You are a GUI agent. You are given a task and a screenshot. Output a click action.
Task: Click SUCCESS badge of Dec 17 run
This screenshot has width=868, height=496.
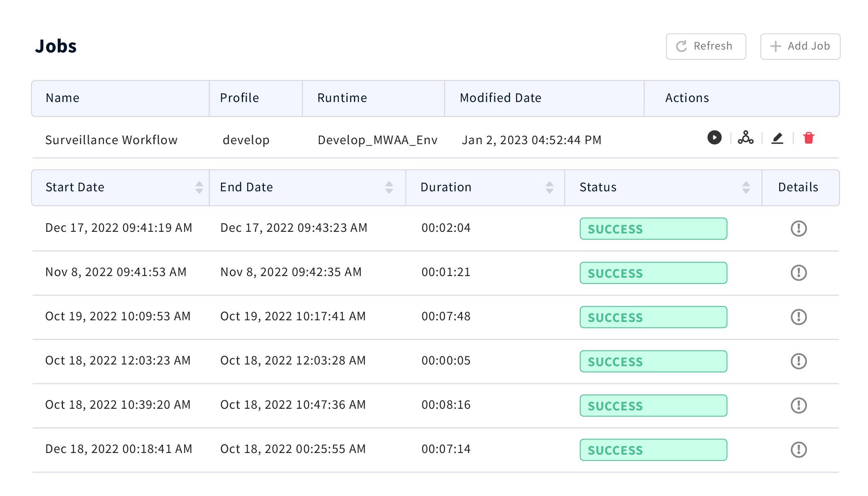[653, 229]
